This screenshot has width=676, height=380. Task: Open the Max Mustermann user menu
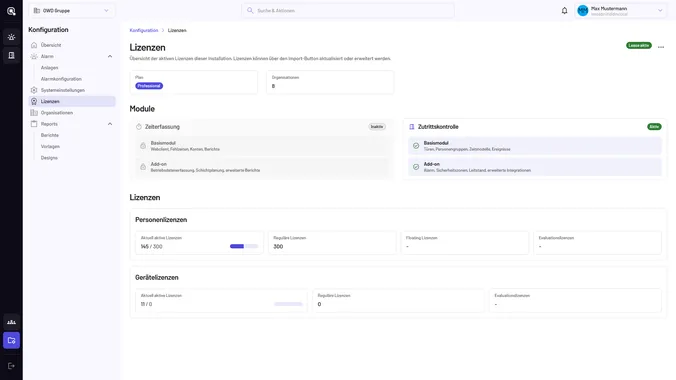[621, 11]
